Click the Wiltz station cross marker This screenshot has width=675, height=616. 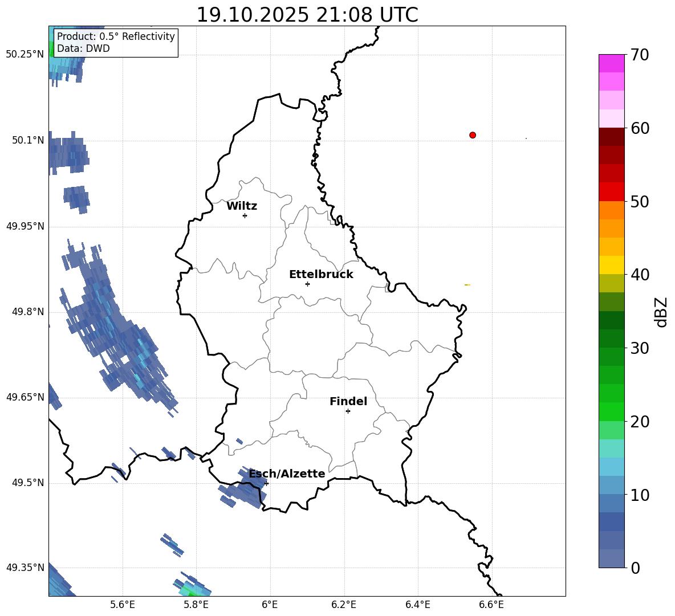[245, 215]
